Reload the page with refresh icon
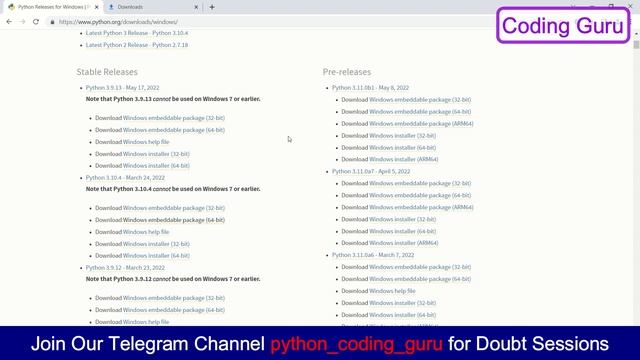 click(x=36, y=22)
